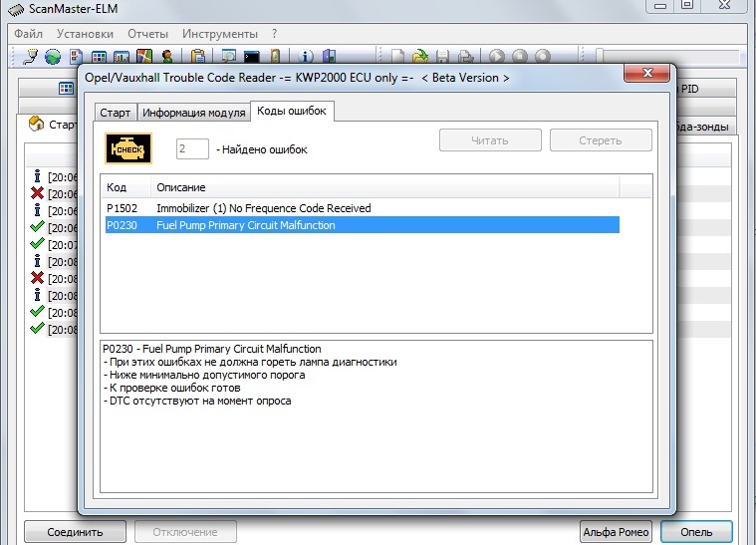The height and width of the screenshot is (545, 756).
Task: Click the magnifier monitor toolbar icon
Action: point(228,57)
